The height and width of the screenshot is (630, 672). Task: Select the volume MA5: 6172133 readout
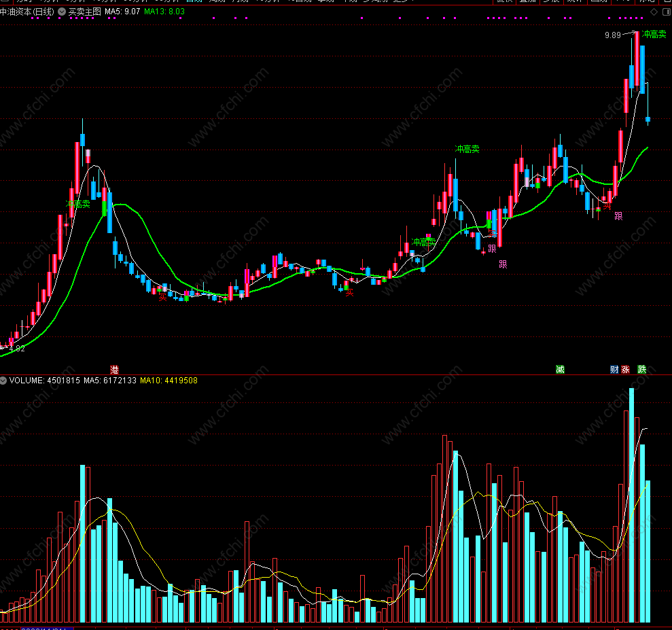click(x=110, y=380)
